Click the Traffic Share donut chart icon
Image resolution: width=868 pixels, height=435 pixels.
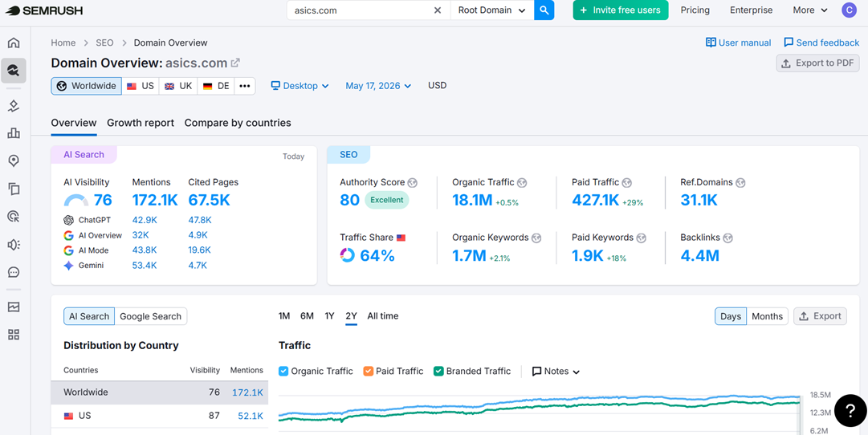[347, 255]
